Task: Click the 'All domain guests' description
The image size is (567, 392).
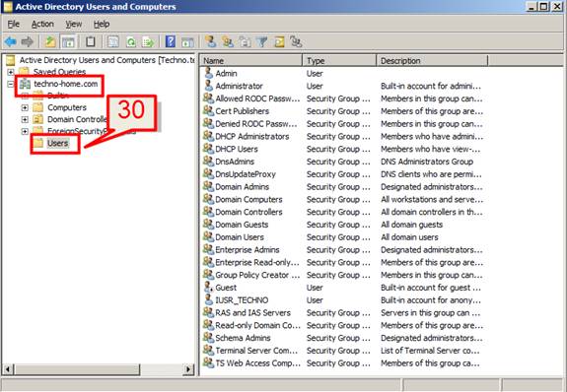Action: click(x=411, y=225)
